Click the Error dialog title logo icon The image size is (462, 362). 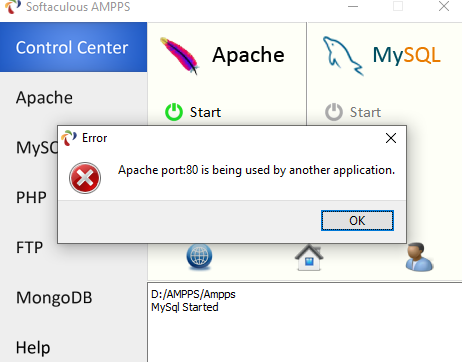69,138
